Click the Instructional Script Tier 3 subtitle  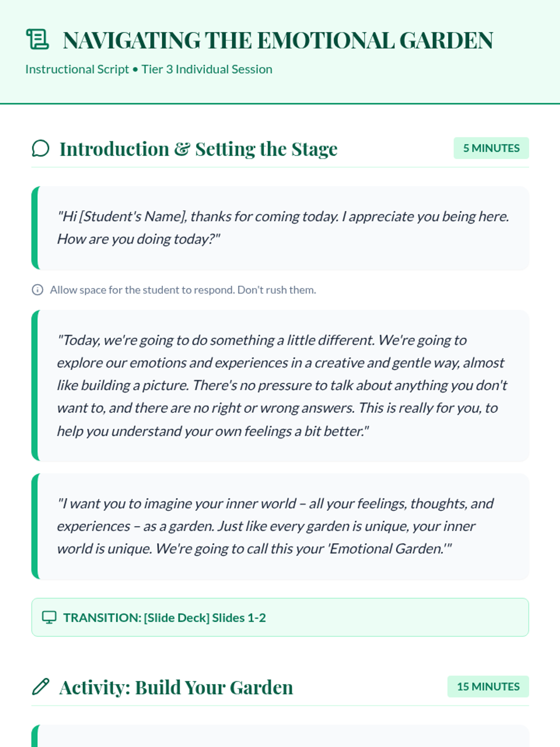[149, 69]
